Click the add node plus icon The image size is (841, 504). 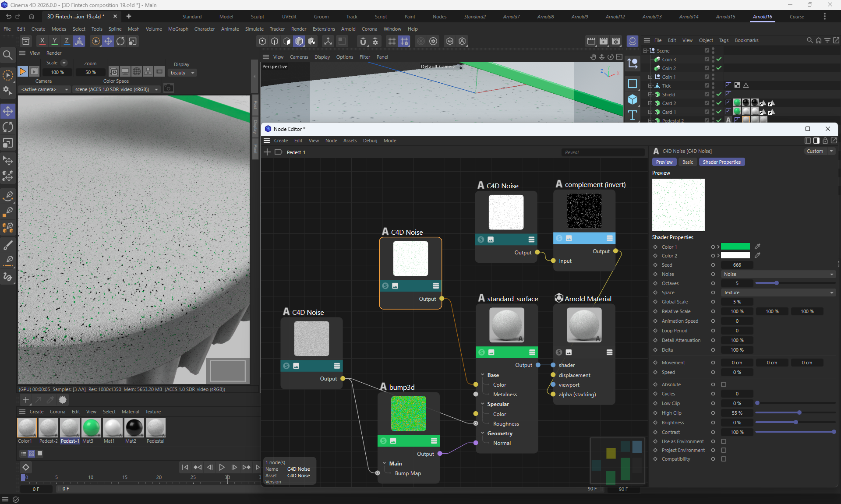coord(267,152)
